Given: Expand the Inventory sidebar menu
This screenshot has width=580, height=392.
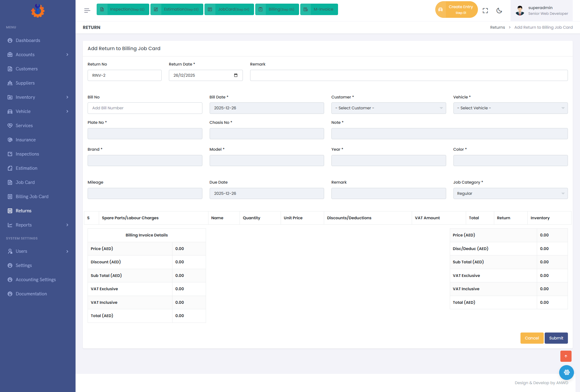Looking at the screenshot, I should 38,97.
